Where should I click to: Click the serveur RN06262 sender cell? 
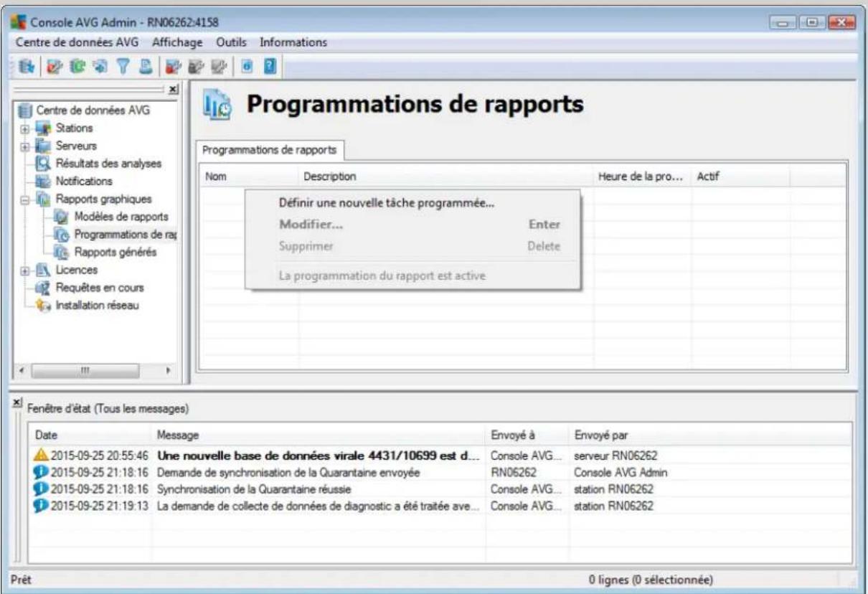(615, 456)
